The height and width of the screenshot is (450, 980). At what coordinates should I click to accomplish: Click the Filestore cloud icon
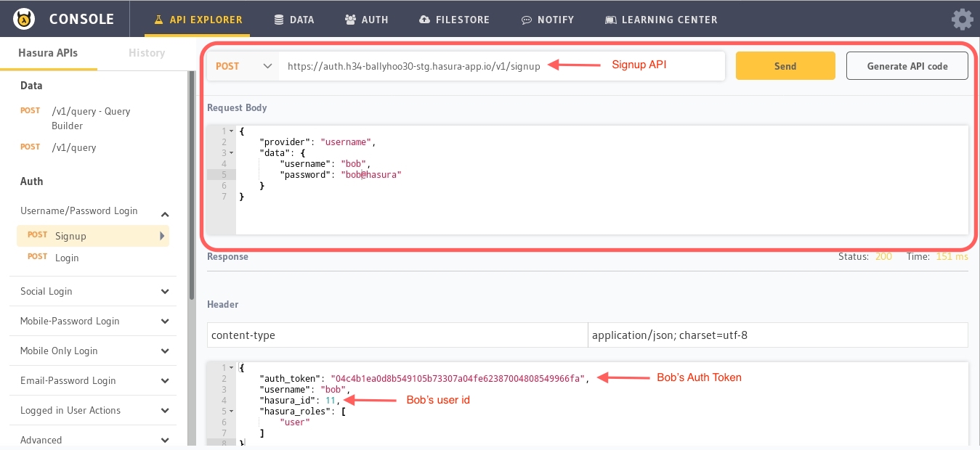425,20
